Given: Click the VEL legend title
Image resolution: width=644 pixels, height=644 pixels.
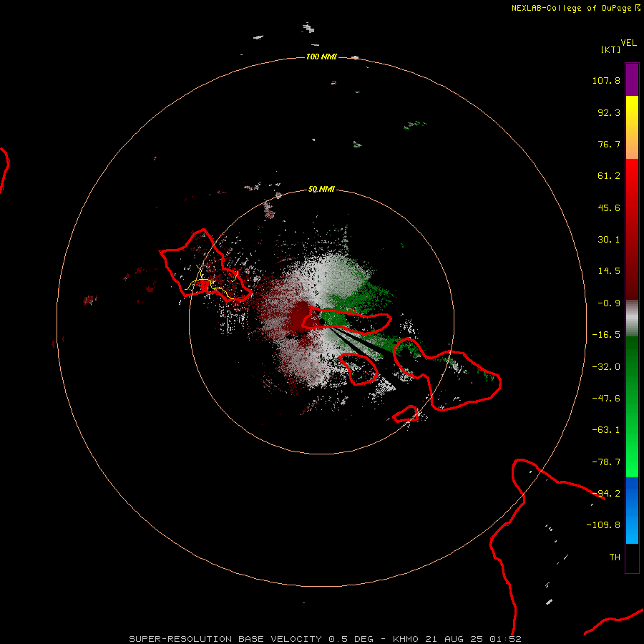Looking at the screenshot, I should coord(628,43).
